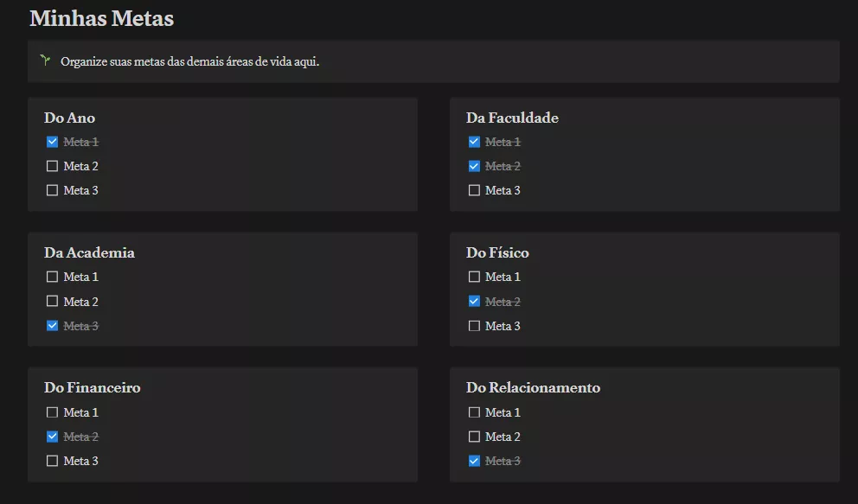Uncheck Meta 1 under Da Faculdade
The height and width of the screenshot is (504, 858).
pos(474,142)
